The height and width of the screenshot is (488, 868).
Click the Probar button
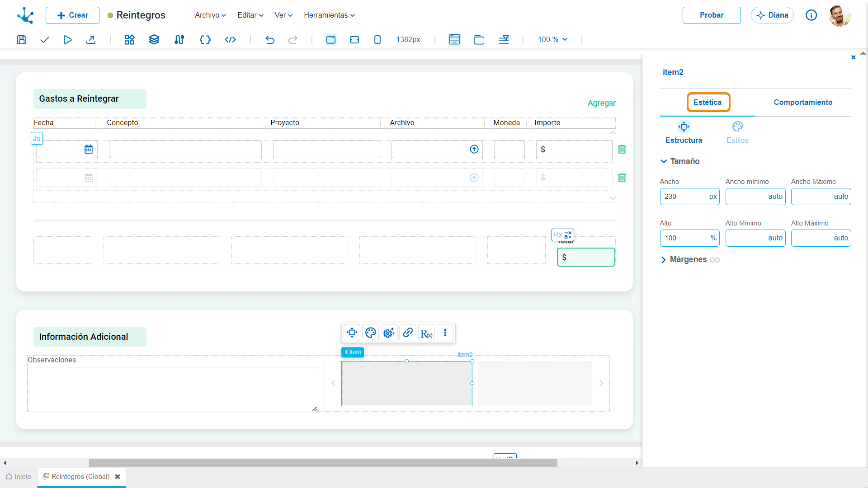click(712, 15)
